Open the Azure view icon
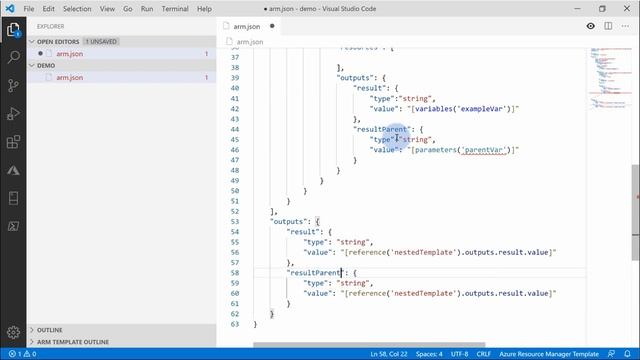The height and width of the screenshot is (360, 640). pyautogui.click(x=13, y=170)
